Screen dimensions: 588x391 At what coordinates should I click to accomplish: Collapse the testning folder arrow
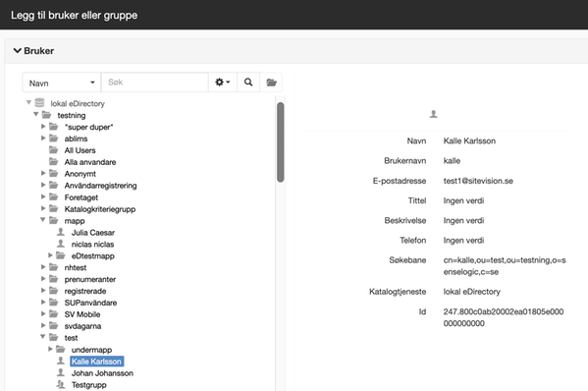(36, 114)
